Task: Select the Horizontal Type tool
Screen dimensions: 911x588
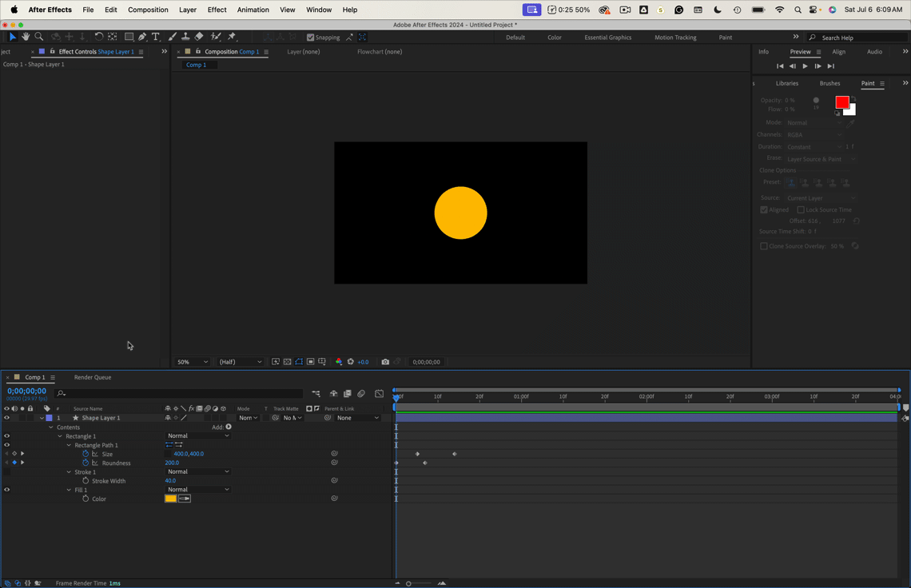Action: pyautogui.click(x=156, y=36)
